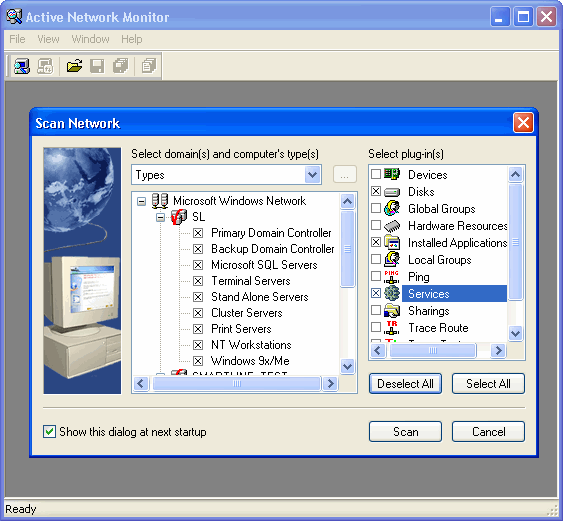Click the Devices plug-in icon
563x521 pixels.
[x=392, y=174]
